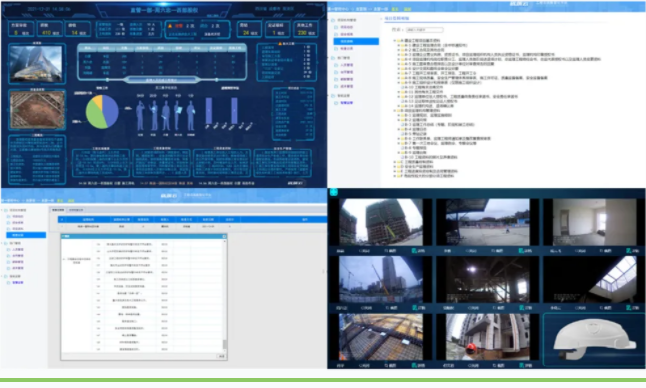Click the green icon under the first camera feed

point(414,250)
